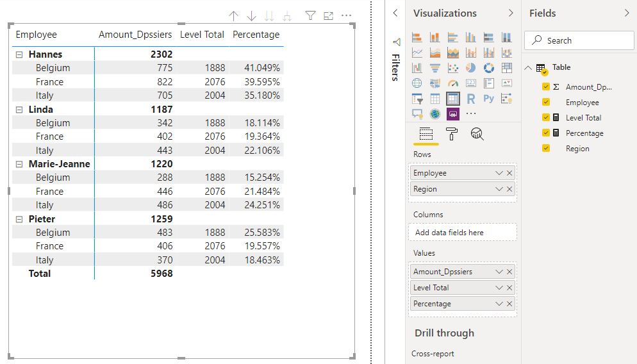
Task: Uncheck the Percentage field checkbox
Action: coord(546,133)
